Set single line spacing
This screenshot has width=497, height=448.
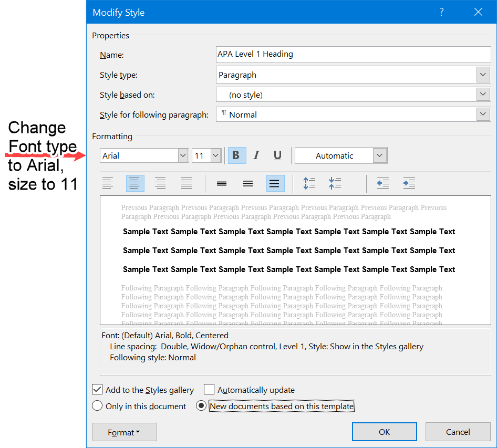[221, 183]
